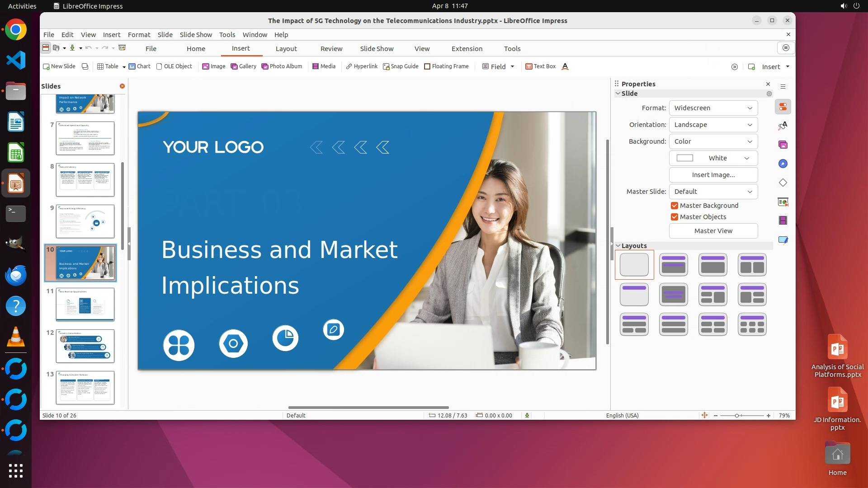Open the Navigator sidebar deck icon
Image resolution: width=868 pixels, height=488 pixels.
coord(783,164)
